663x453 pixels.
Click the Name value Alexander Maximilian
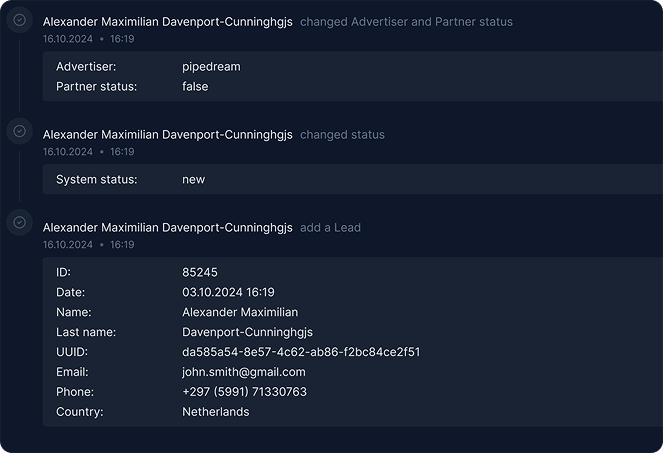click(240, 312)
